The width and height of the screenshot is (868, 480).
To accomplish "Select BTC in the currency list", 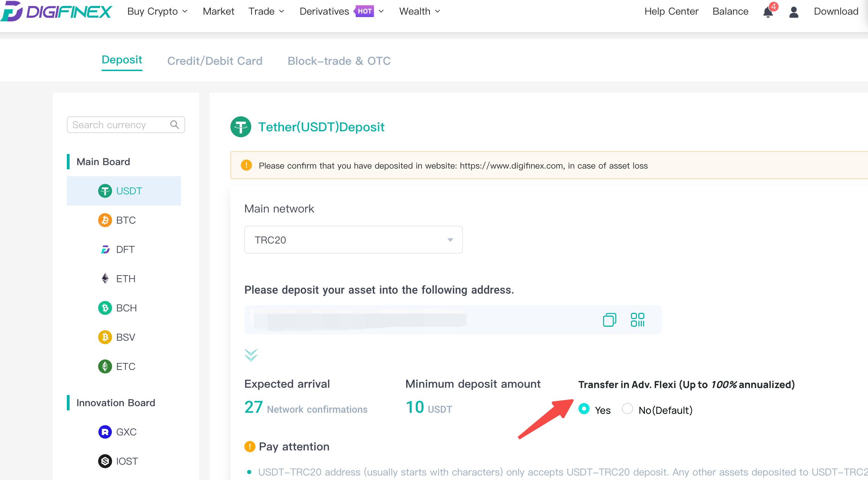I will pyautogui.click(x=125, y=220).
